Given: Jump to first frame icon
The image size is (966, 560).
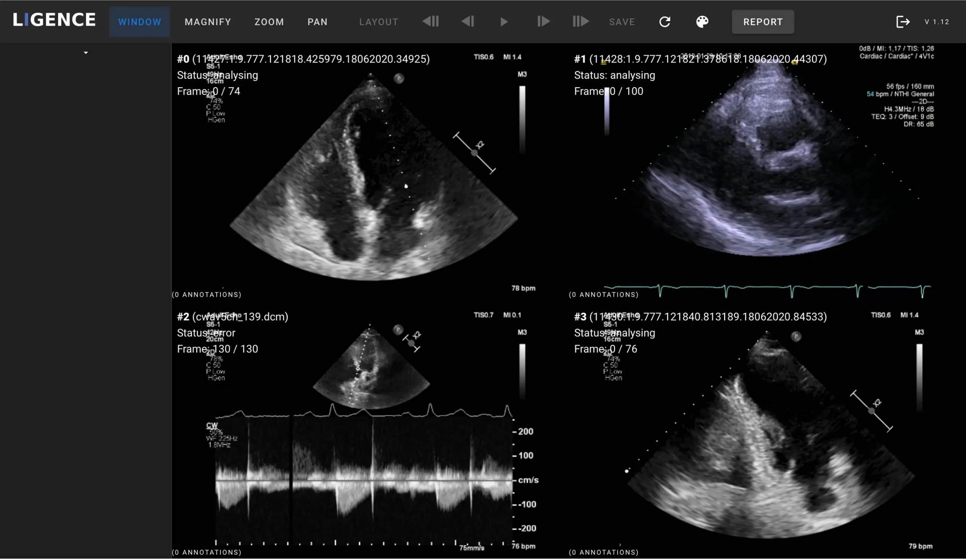Looking at the screenshot, I should coord(431,21).
